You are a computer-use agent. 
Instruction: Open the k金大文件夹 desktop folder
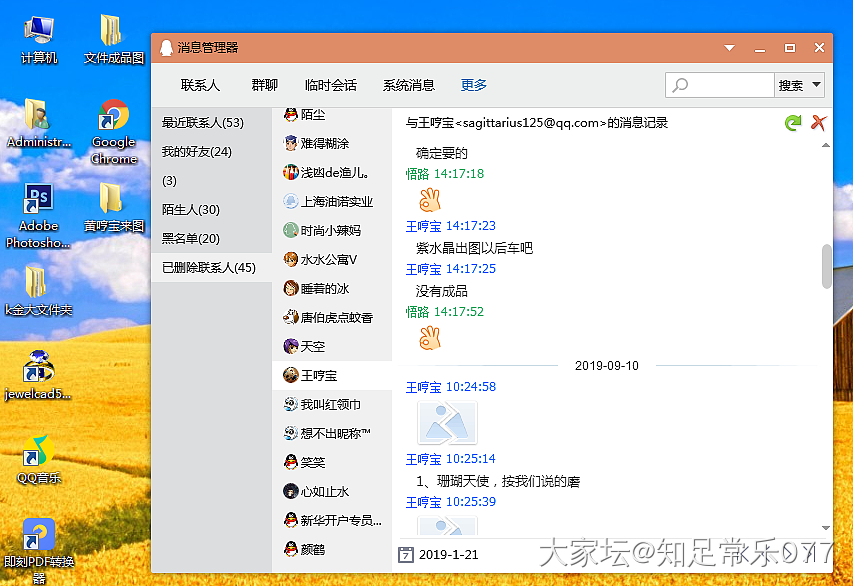(x=38, y=291)
